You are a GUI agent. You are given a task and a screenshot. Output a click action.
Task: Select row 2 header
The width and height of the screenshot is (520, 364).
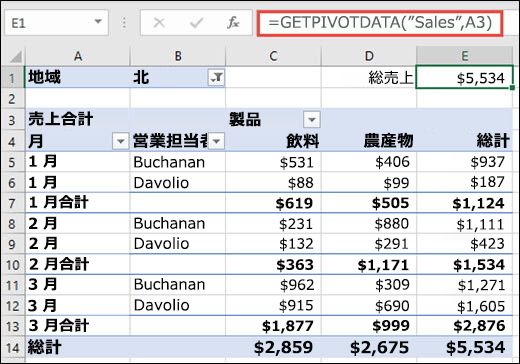[13, 99]
